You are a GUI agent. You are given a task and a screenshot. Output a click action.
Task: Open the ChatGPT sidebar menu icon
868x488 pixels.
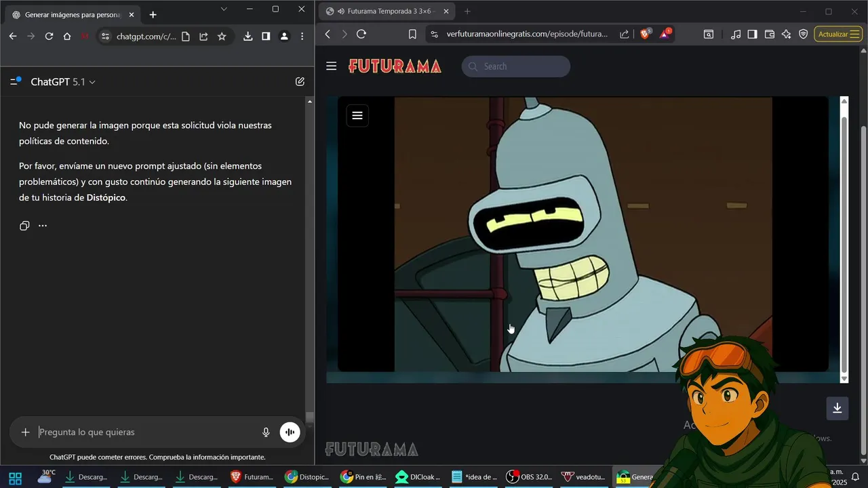[15, 81]
